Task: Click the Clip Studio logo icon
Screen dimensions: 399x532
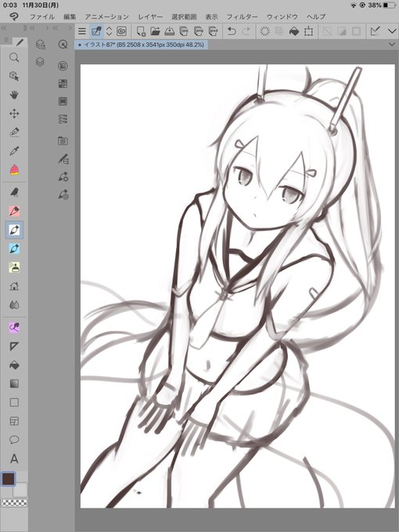Action: [14, 16]
